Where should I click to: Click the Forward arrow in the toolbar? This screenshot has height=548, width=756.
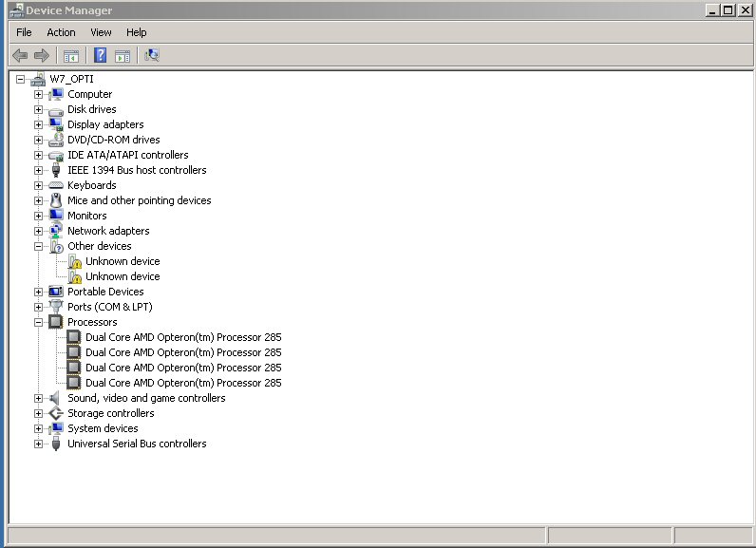click(x=41, y=55)
